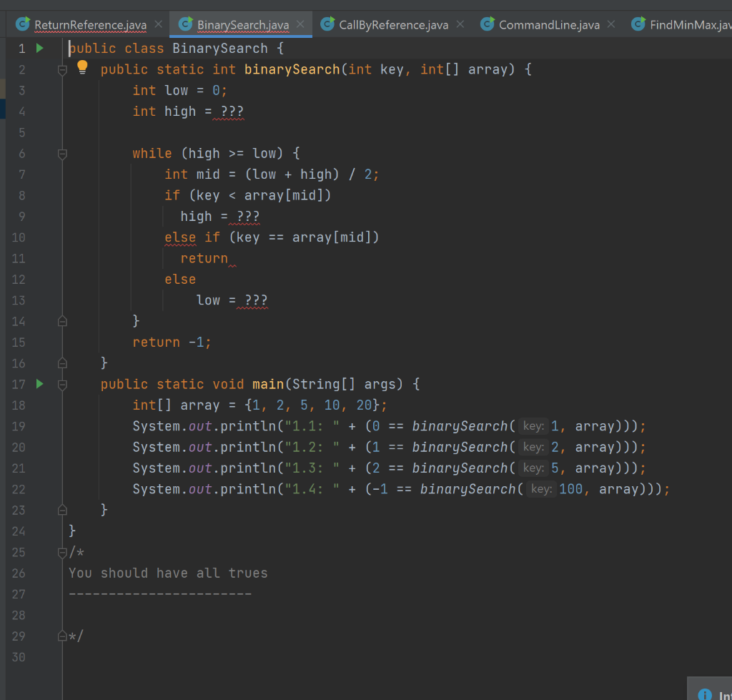Switch to the ReturnReference.java tab
This screenshot has width=732, height=700.
click(90, 25)
